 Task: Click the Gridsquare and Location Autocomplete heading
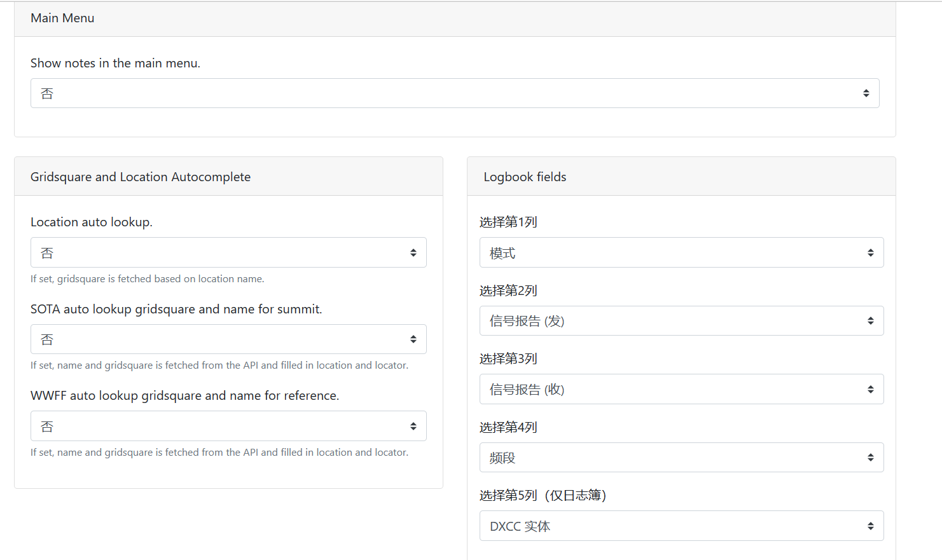141,177
